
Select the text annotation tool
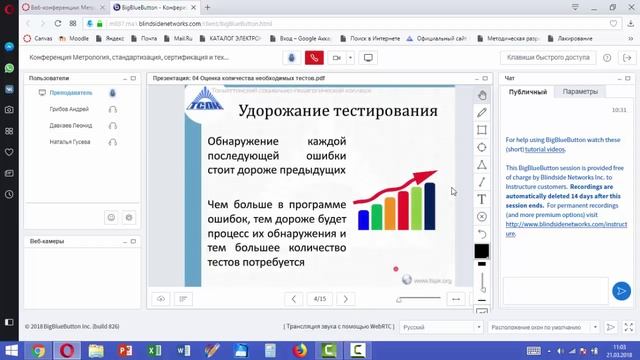tap(482, 199)
